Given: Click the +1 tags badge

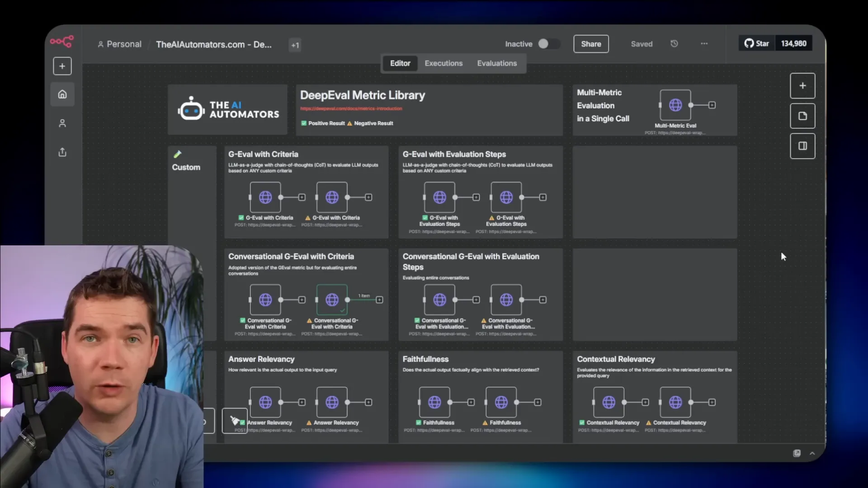Looking at the screenshot, I should click(295, 45).
